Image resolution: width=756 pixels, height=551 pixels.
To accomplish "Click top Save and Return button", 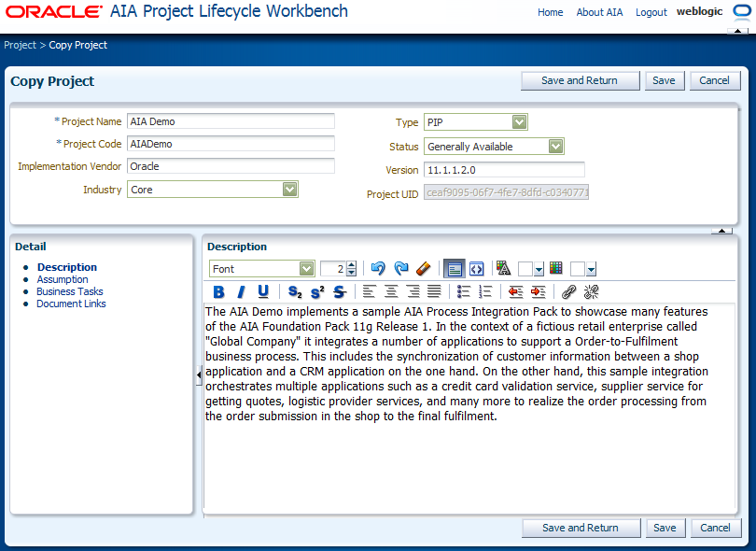I will 580,80.
